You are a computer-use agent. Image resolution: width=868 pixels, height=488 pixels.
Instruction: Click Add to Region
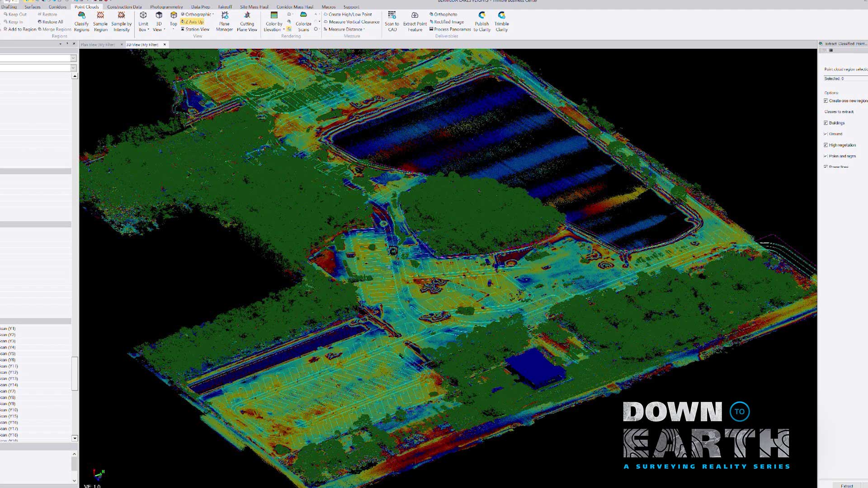point(20,29)
